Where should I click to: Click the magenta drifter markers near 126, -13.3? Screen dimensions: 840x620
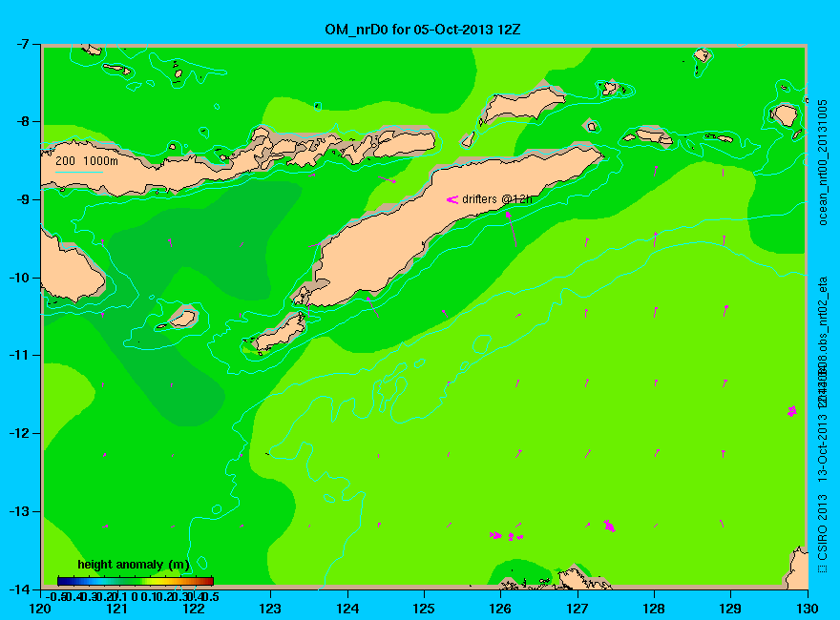coord(506,535)
